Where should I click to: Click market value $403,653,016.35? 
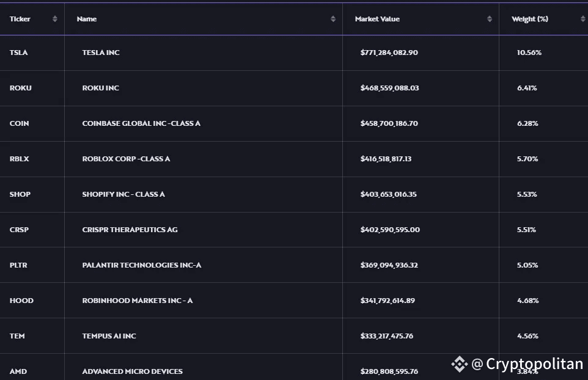(389, 194)
